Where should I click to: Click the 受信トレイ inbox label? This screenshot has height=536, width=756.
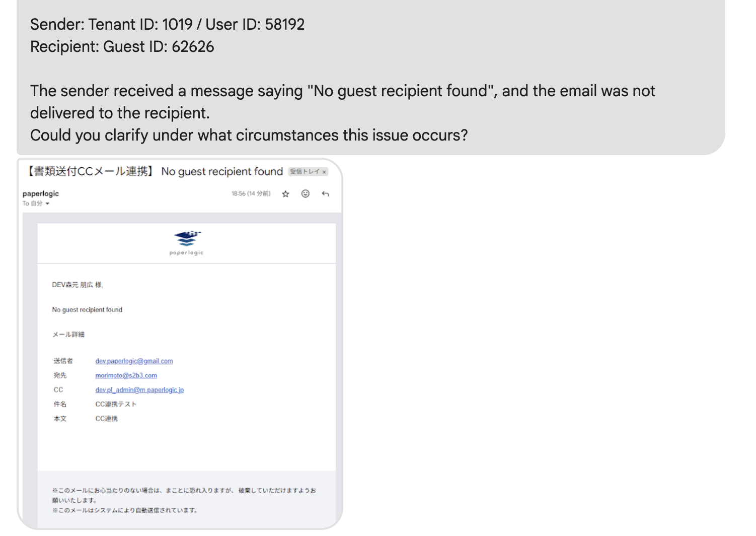304,172
